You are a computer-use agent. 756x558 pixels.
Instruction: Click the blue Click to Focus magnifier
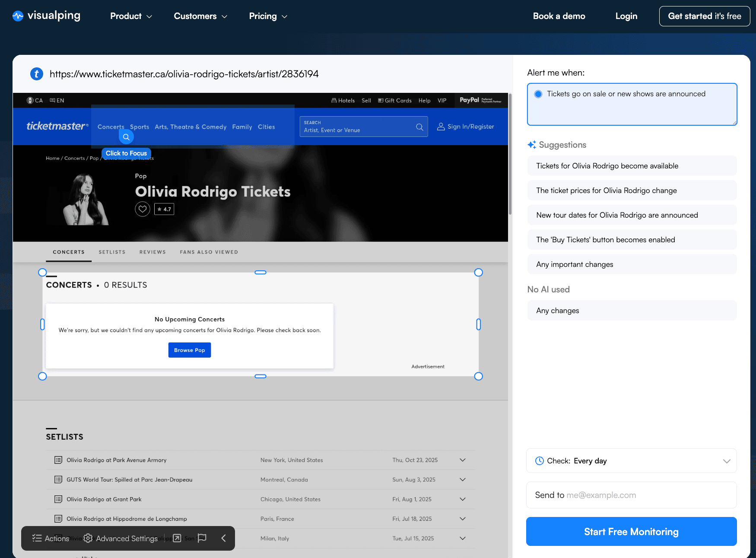point(126,137)
